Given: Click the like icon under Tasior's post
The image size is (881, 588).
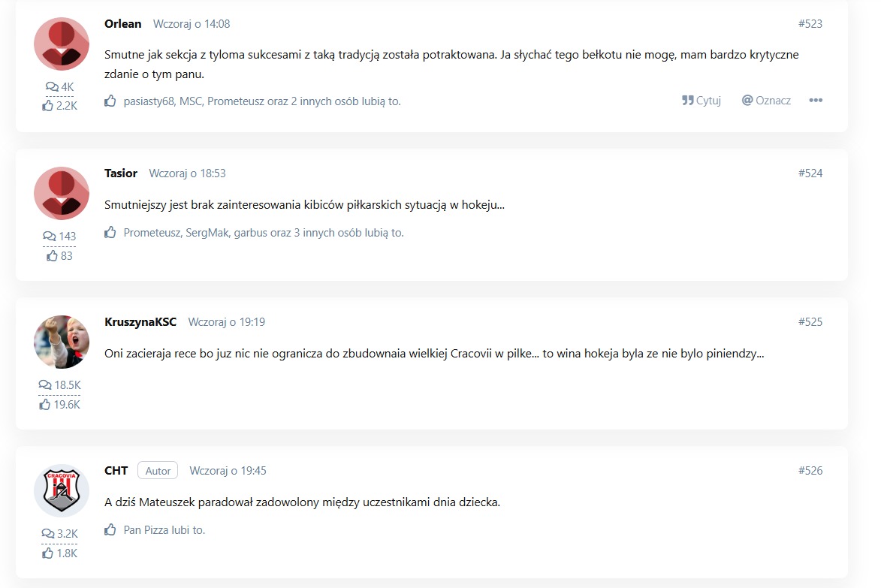Looking at the screenshot, I should 110,233.
